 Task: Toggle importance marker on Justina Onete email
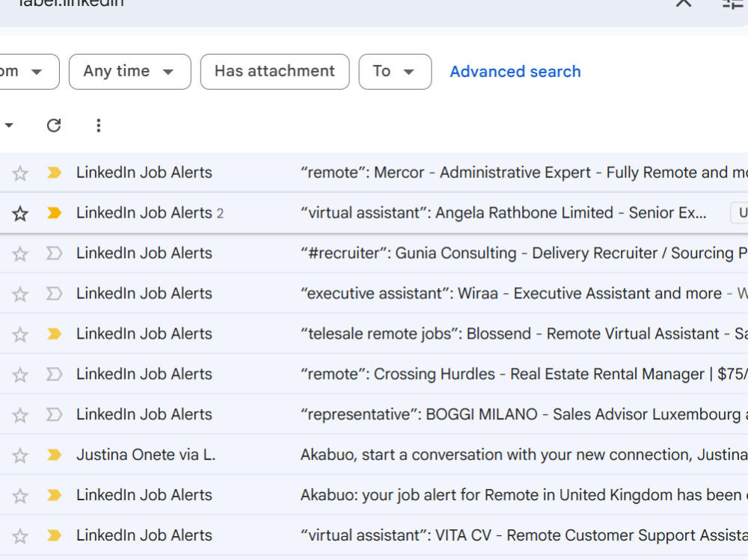[x=55, y=455]
